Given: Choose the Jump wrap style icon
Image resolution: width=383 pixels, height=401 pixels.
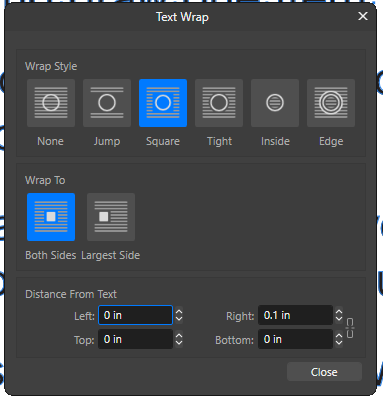Looking at the screenshot, I should point(107,103).
